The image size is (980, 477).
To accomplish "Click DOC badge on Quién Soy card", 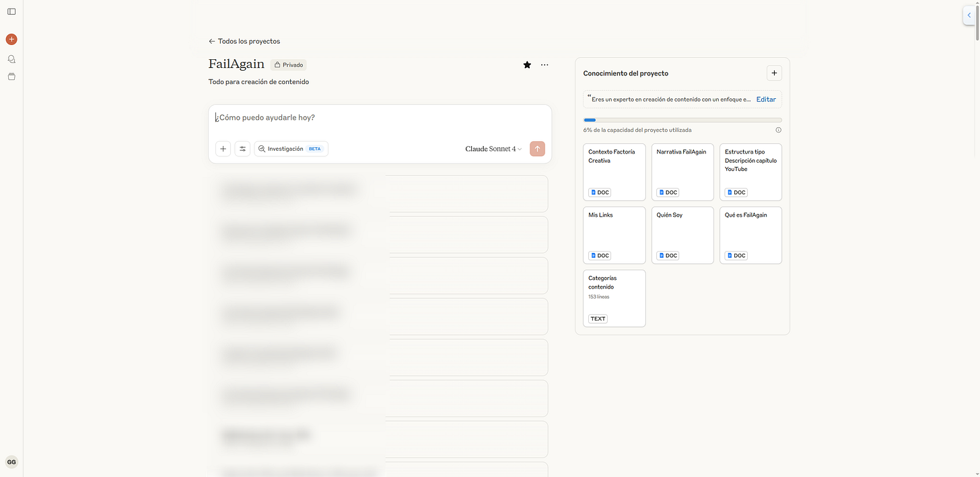I will (x=668, y=256).
